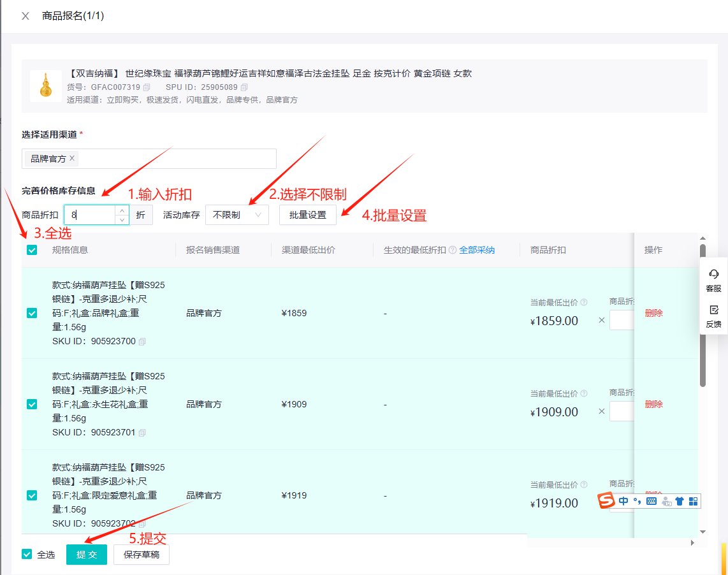Click help icon beside 生效的最低折扣
The height and width of the screenshot is (575, 728).
pos(453,250)
